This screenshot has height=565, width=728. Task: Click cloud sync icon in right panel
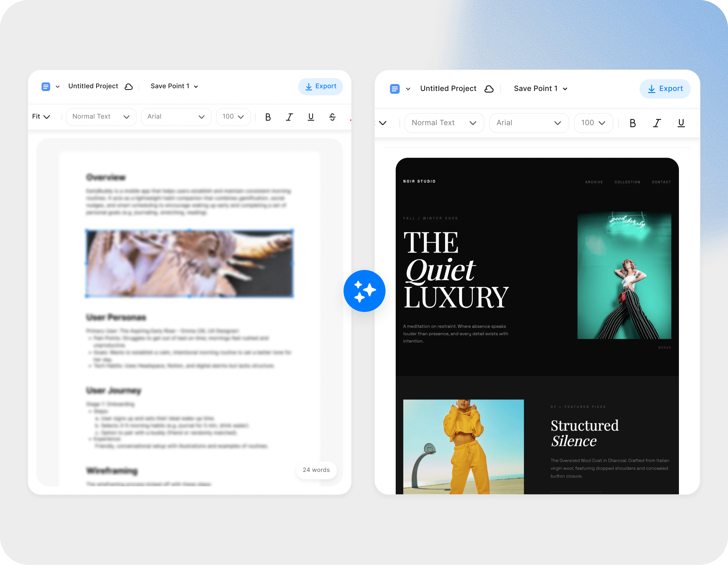pos(489,89)
